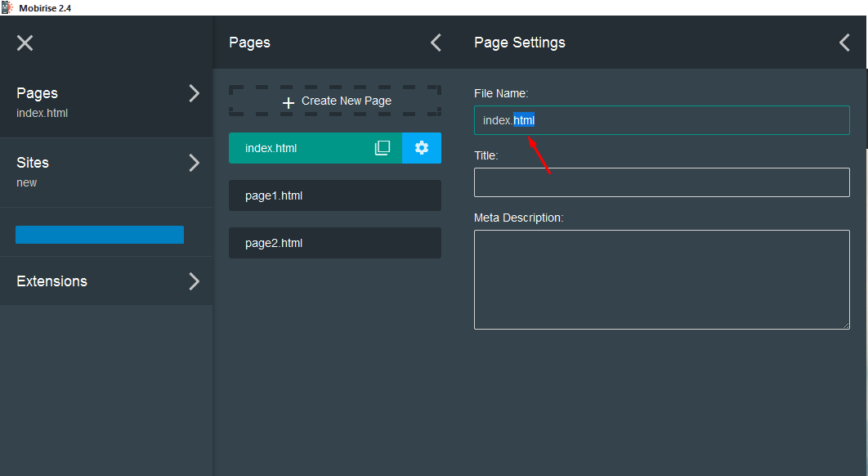The width and height of the screenshot is (868, 476).
Task: Close the side menu with X icon
Action: point(25,43)
